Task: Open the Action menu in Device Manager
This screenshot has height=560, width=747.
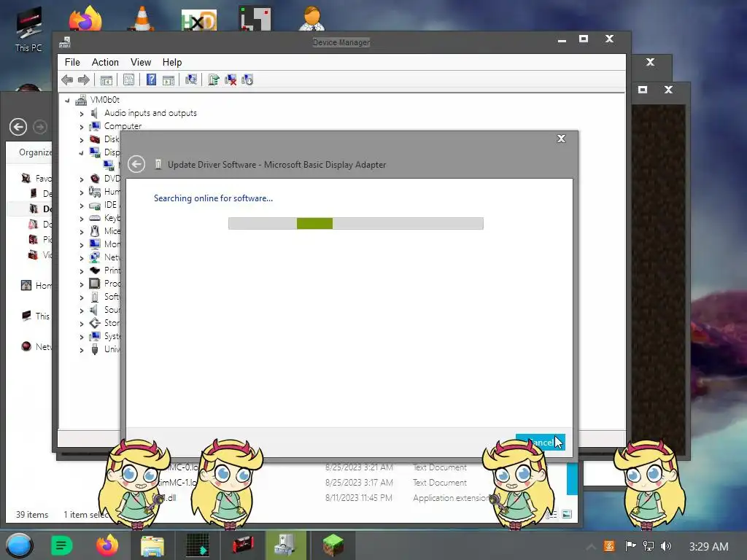Action: (105, 63)
